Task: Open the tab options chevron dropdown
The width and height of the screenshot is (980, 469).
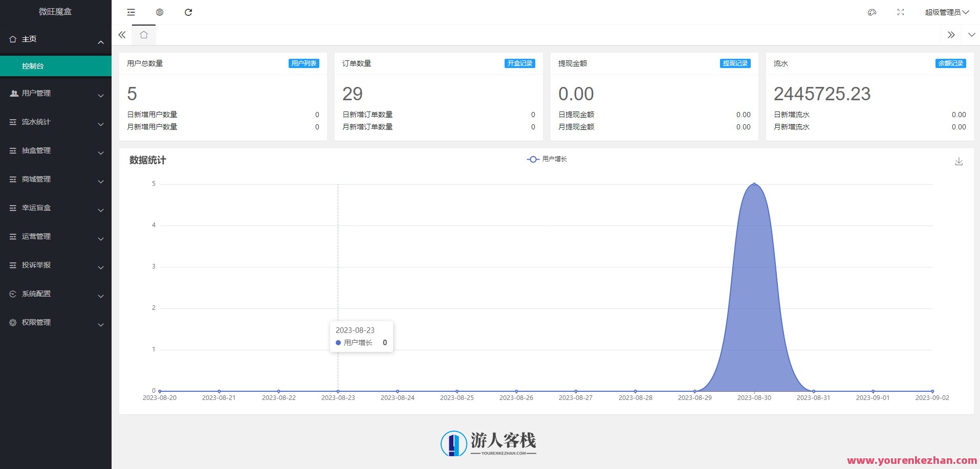Action: [971, 35]
